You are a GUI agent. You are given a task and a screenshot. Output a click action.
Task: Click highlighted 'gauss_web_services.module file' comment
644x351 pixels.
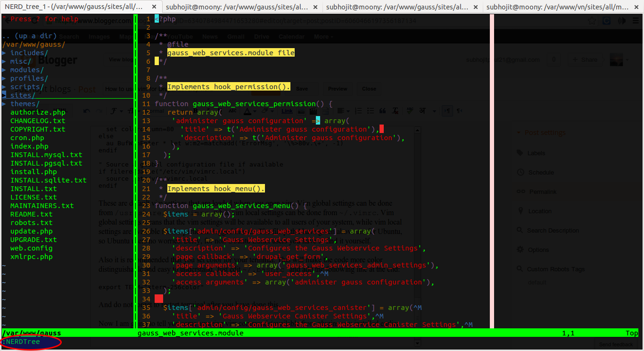(x=231, y=53)
